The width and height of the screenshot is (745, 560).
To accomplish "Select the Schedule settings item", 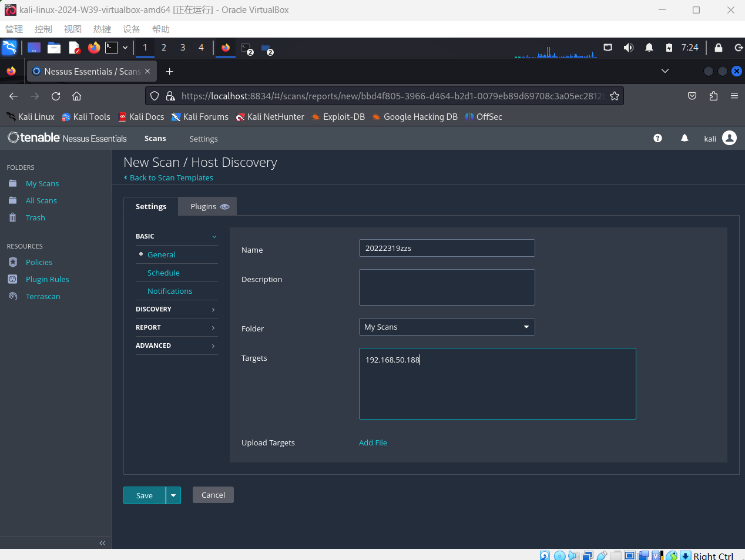I will (x=163, y=273).
